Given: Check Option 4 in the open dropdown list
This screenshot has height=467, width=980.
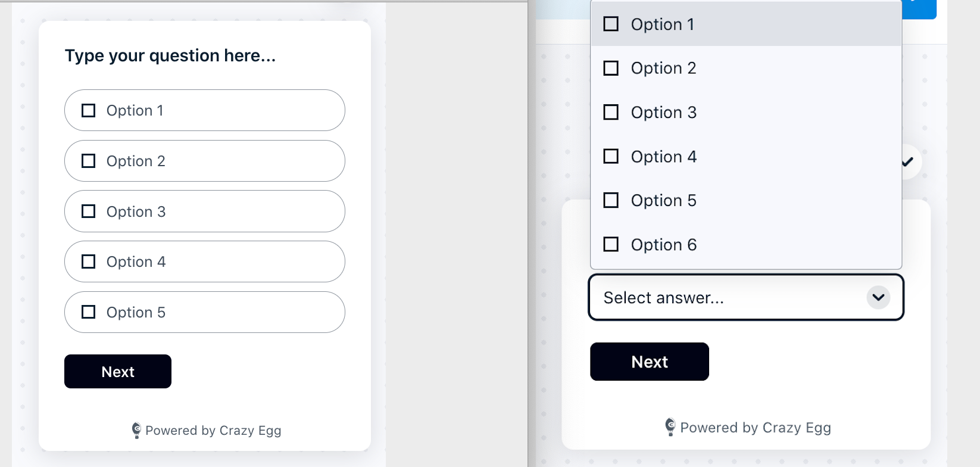Looking at the screenshot, I should 746,156.
